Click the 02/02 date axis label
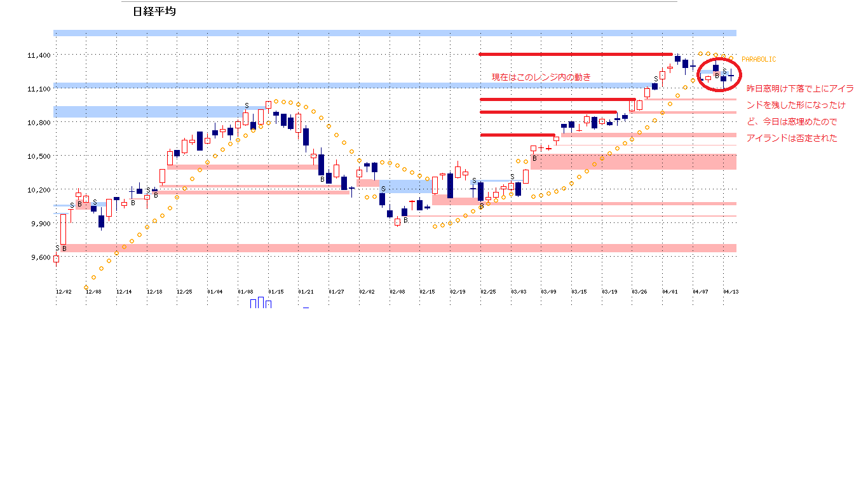 367,291
